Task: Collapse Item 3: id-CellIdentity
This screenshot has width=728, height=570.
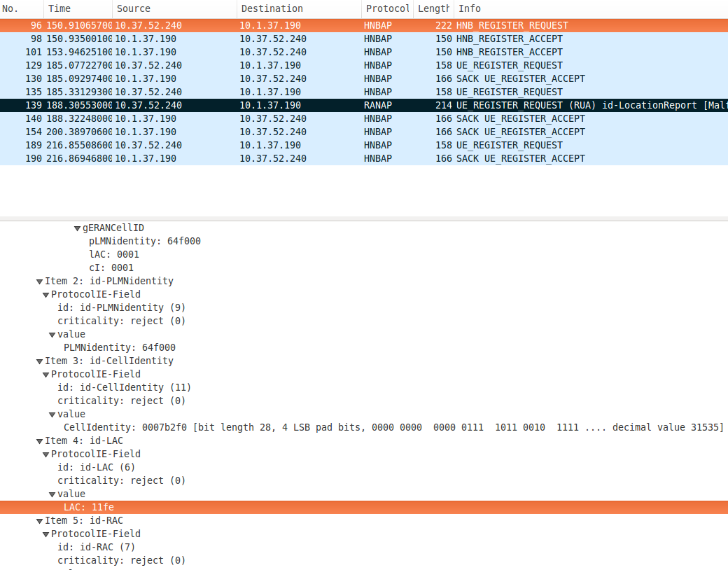Action: click(39, 361)
